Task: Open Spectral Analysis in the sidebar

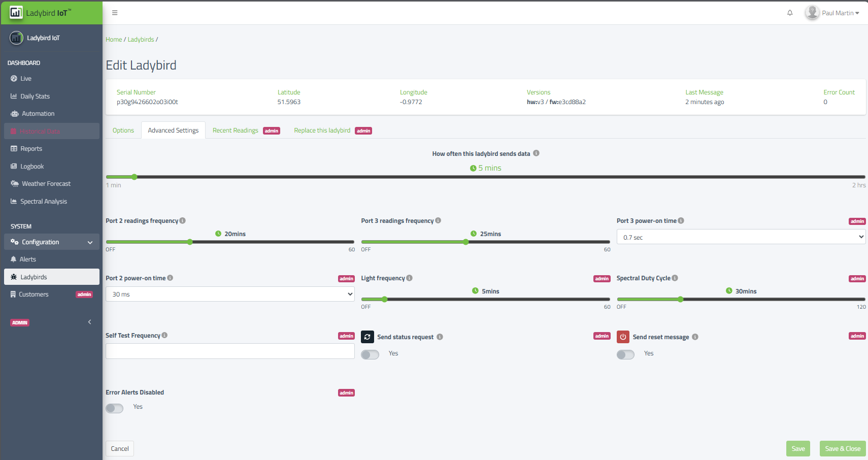Action: coord(43,202)
